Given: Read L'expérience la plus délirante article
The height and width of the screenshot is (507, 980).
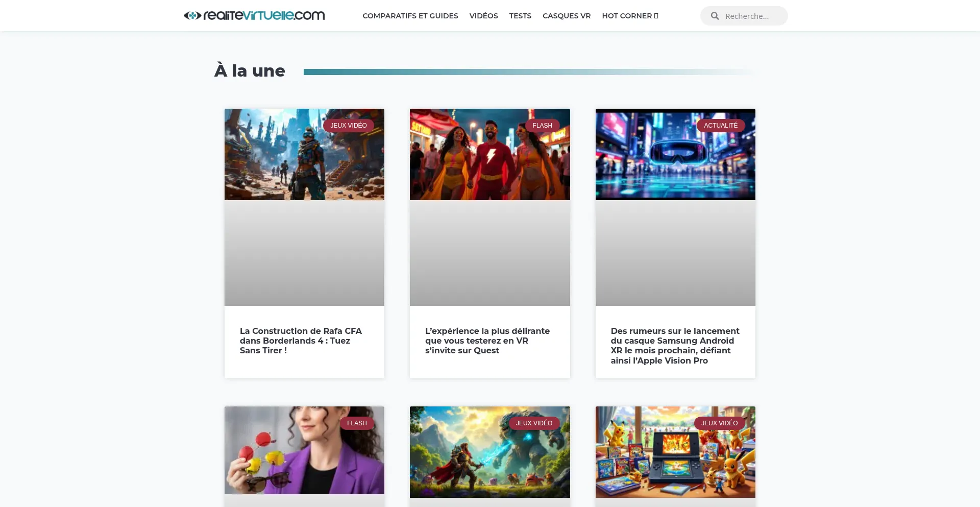Looking at the screenshot, I should point(487,341).
